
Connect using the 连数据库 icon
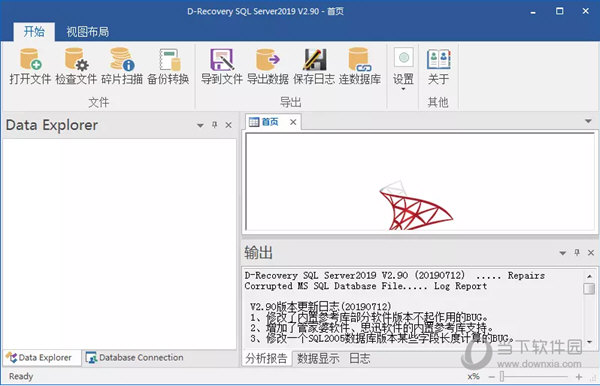360,66
